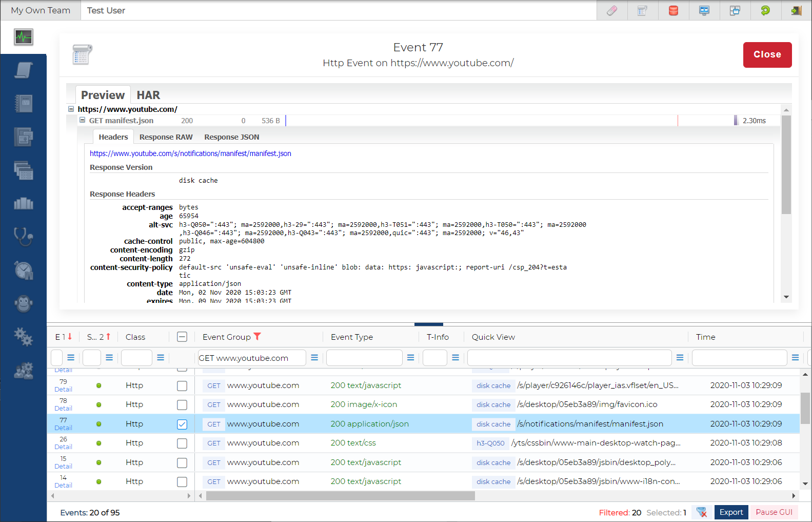Open the filter menu for Quick View column
The width and height of the screenshot is (812, 522).
coord(680,358)
